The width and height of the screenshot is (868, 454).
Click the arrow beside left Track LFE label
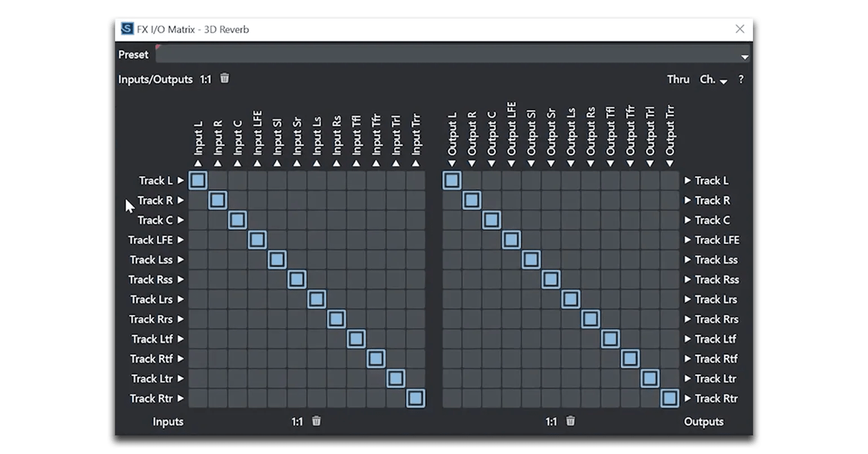tap(181, 240)
